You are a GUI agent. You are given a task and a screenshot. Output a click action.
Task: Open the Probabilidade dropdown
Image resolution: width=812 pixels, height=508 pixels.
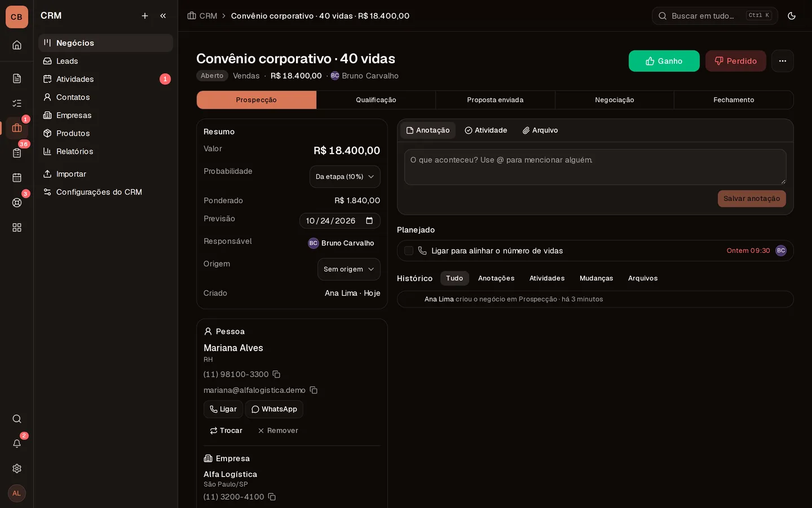tap(345, 177)
